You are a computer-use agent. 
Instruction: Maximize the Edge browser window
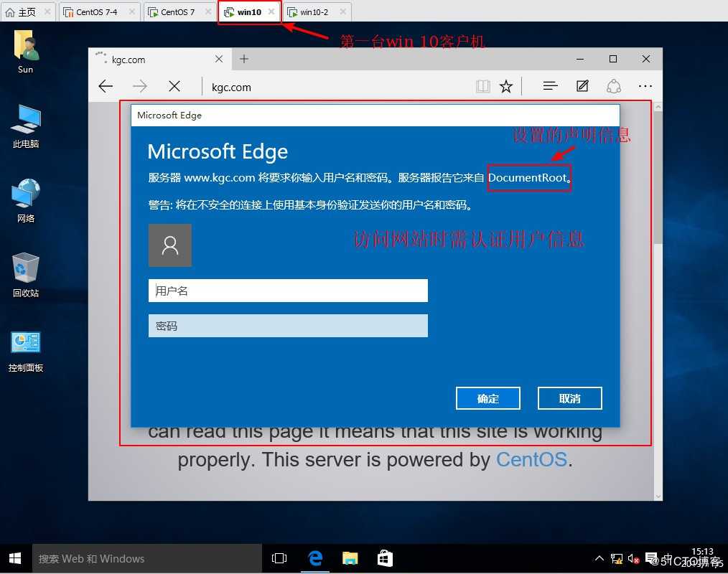click(613, 59)
